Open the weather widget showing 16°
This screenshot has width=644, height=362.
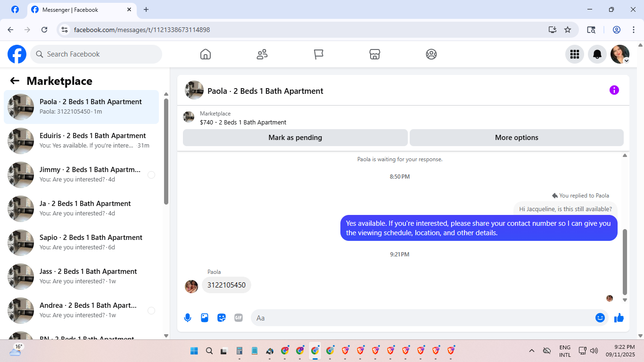[16, 350]
